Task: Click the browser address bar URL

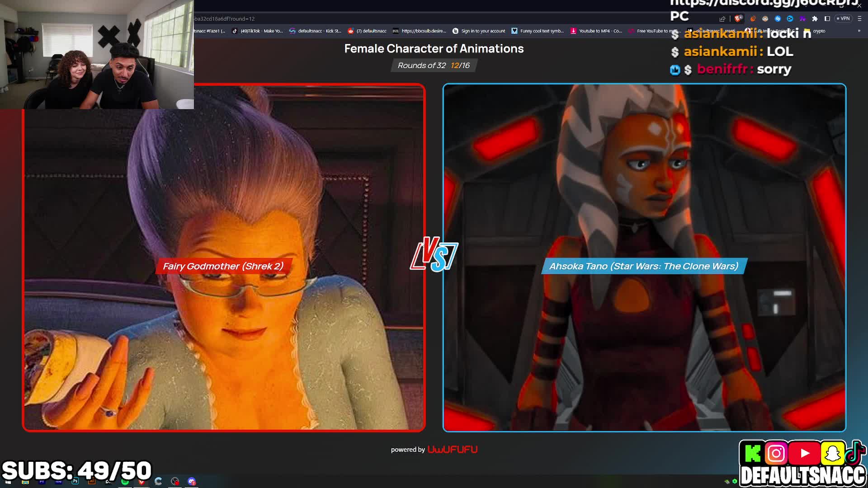Action: click(225, 19)
